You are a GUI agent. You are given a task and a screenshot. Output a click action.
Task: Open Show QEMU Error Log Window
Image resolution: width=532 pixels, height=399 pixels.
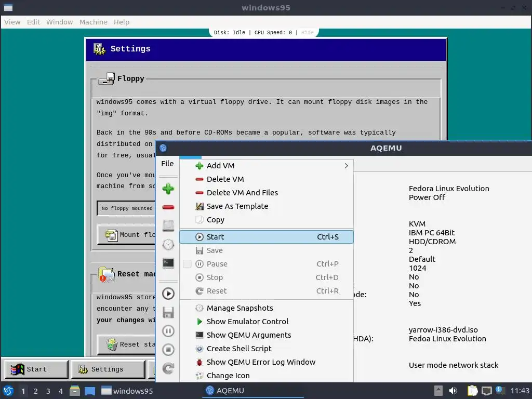click(x=267, y=362)
